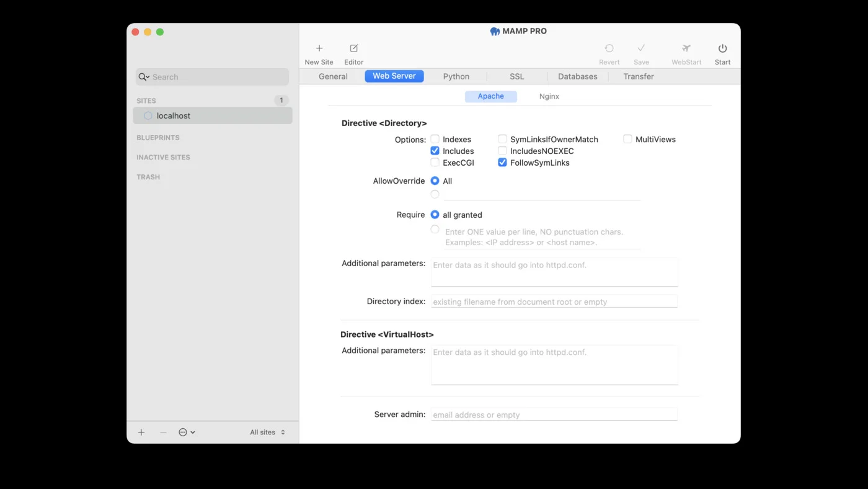Select the custom AllowOverride radio button
The height and width of the screenshot is (489, 868).
point(435,194)
